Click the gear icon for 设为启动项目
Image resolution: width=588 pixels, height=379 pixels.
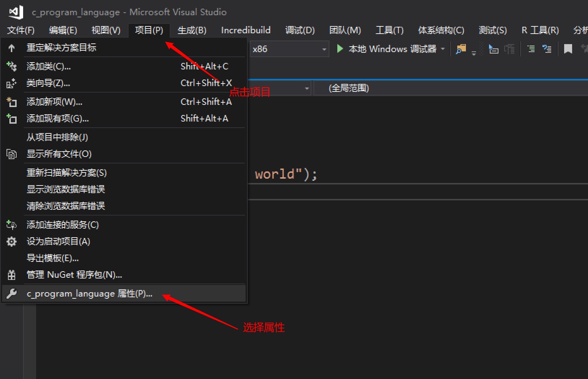pyautogui.click(x=12, y=242)
